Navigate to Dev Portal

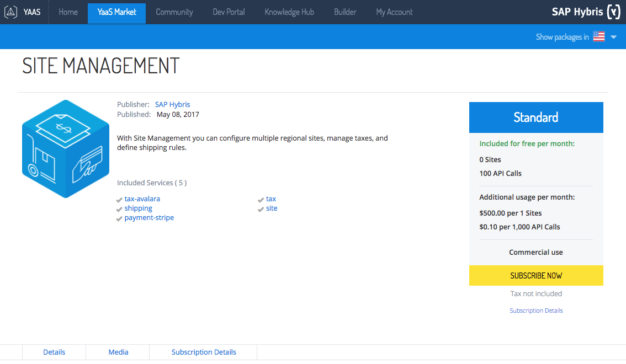coord(229,12)
